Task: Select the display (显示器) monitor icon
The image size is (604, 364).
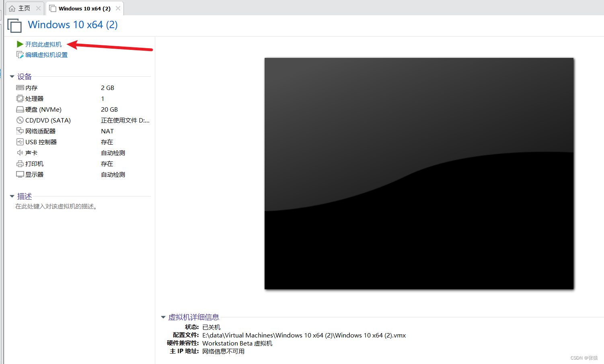Action: [x=20, y=174]
